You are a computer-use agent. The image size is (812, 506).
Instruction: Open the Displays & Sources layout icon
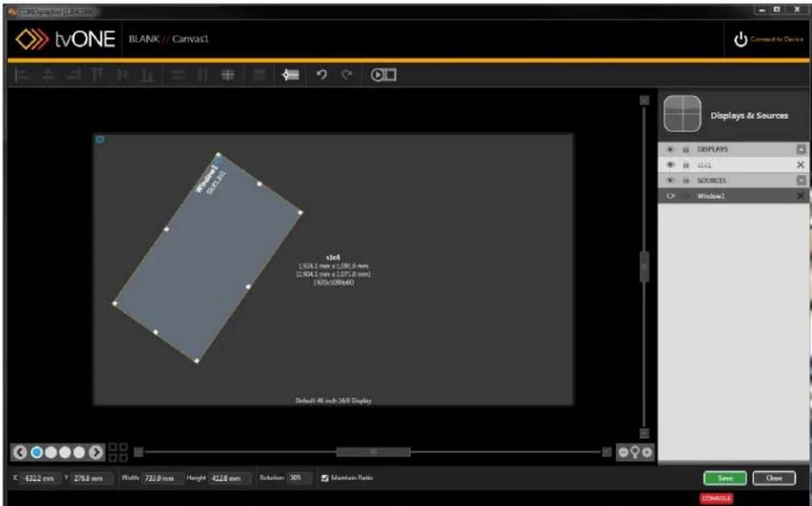coord(682,114)
